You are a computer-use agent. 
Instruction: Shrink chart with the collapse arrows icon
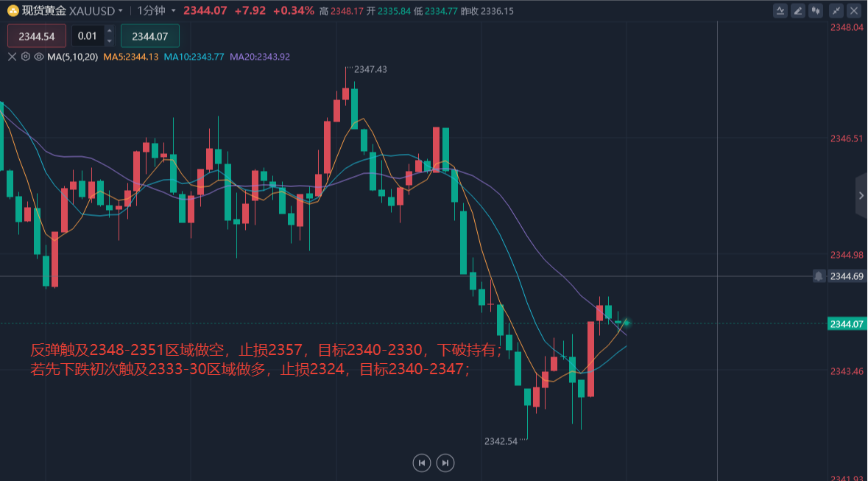coord(836,10)
